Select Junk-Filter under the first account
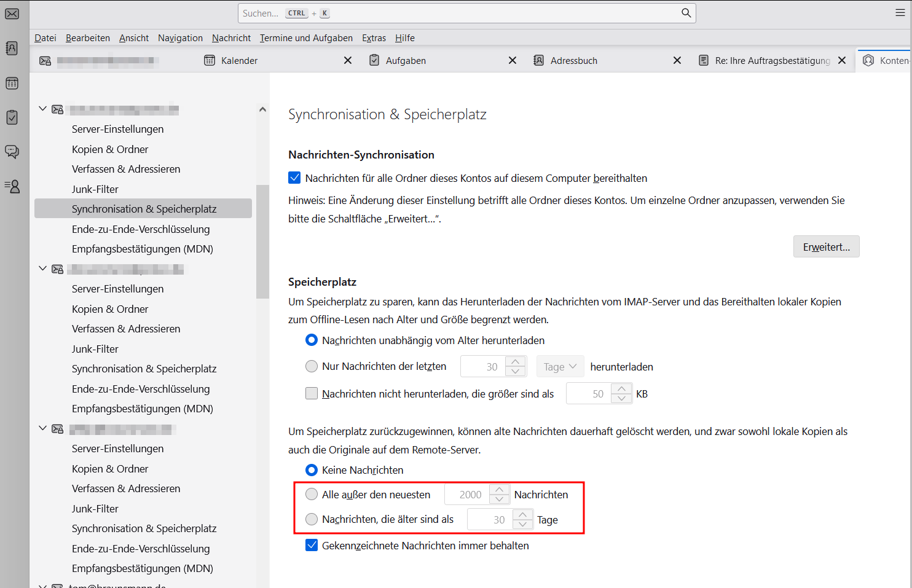 click(x=95, y=189)
